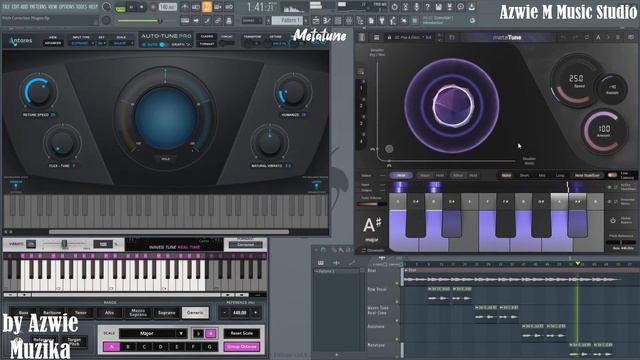Select root note D in Waves Tune scale
The width and height of the screenshot is (640, 360).
160,347
